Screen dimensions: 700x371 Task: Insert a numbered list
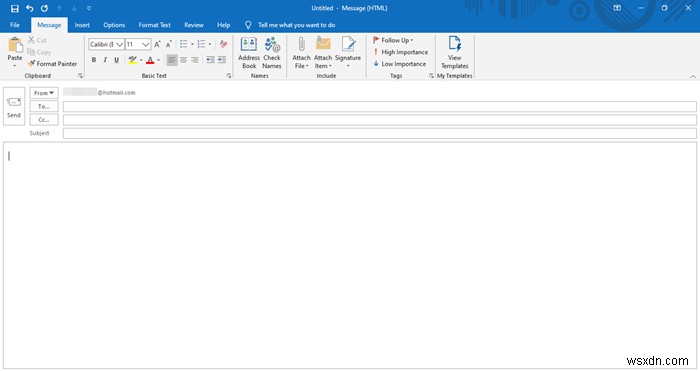coord(201,44)
